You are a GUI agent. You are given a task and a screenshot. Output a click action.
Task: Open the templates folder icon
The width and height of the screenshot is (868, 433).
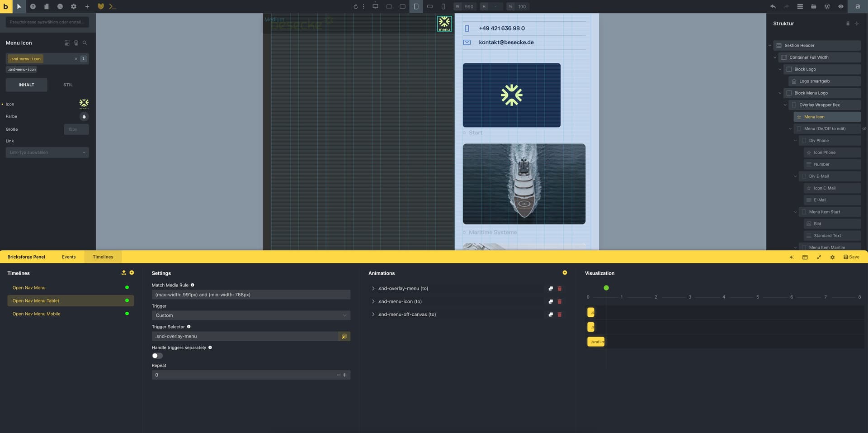813,6
